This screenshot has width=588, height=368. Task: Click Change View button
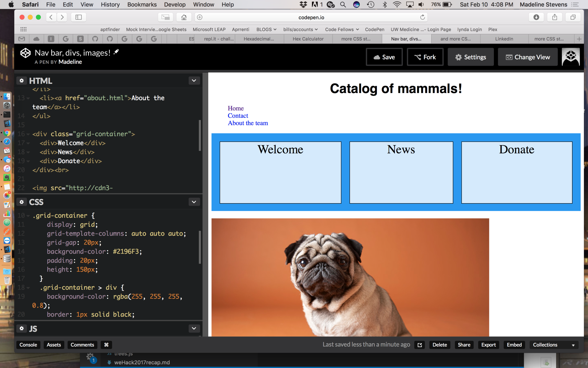(528, 57)
